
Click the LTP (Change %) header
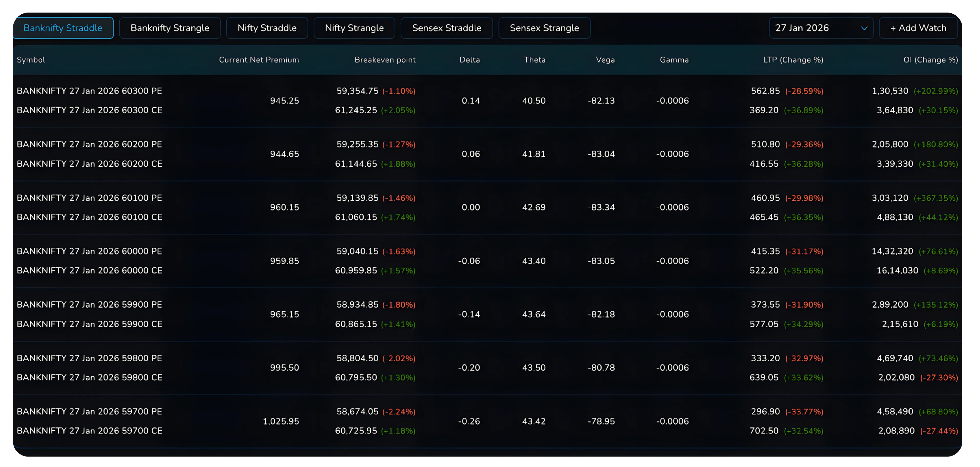point(793,60)
